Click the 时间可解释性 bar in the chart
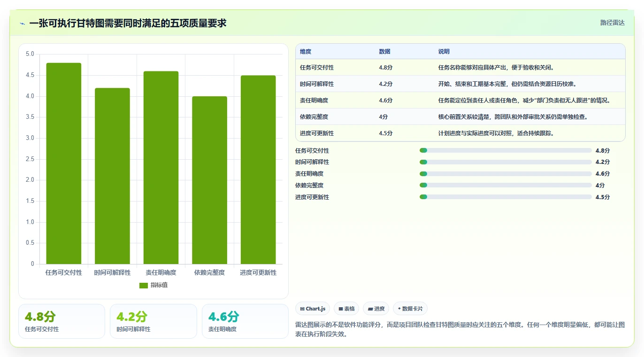The width and height of the screenshot is (644, 357). point(112,176)
